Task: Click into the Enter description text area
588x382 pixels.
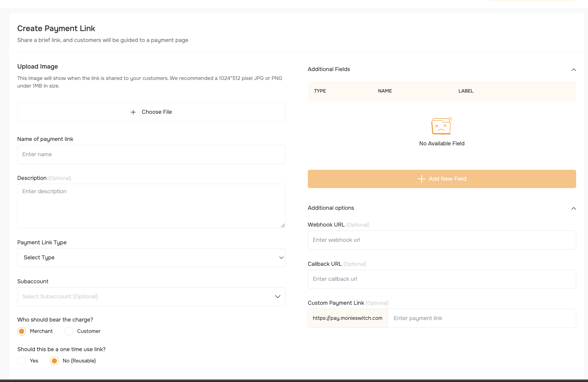Action: tap(151, 206)
